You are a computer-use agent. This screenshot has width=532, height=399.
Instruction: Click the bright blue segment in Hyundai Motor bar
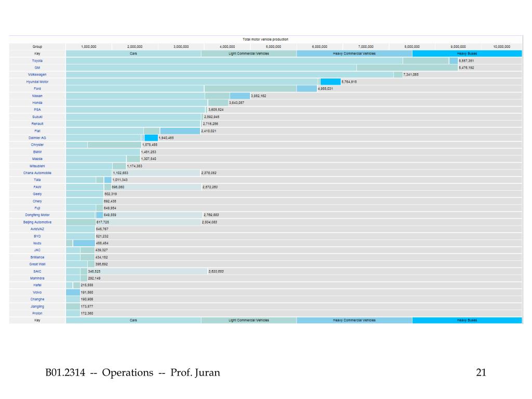(x=330, y=82)
